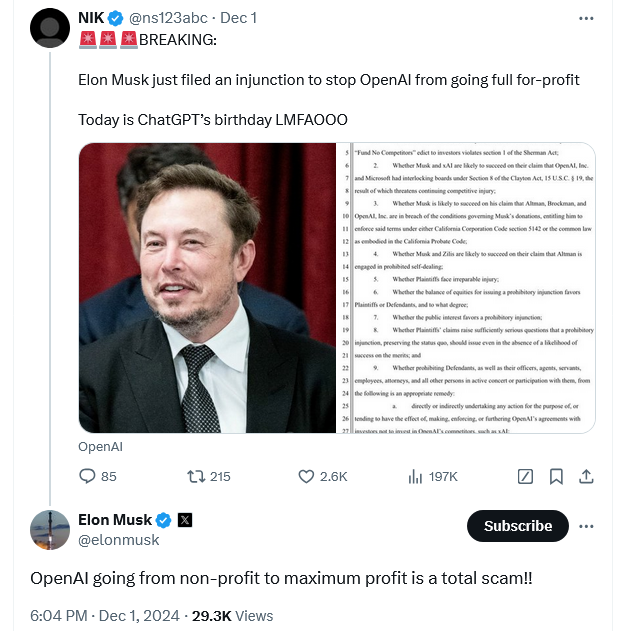Repost NIK's breaking news post
The height and width of the screenshot is (631, 626).
pyautogui.click(x=196, y=476)
